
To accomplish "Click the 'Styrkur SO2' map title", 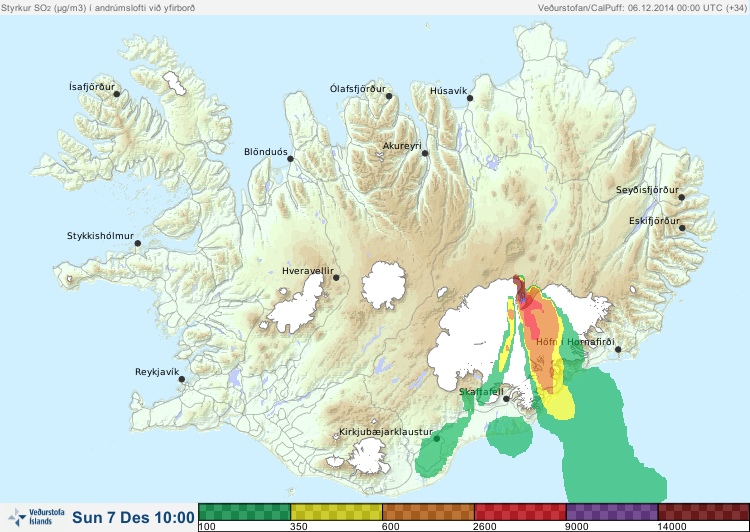I will [x=98, y=8].
